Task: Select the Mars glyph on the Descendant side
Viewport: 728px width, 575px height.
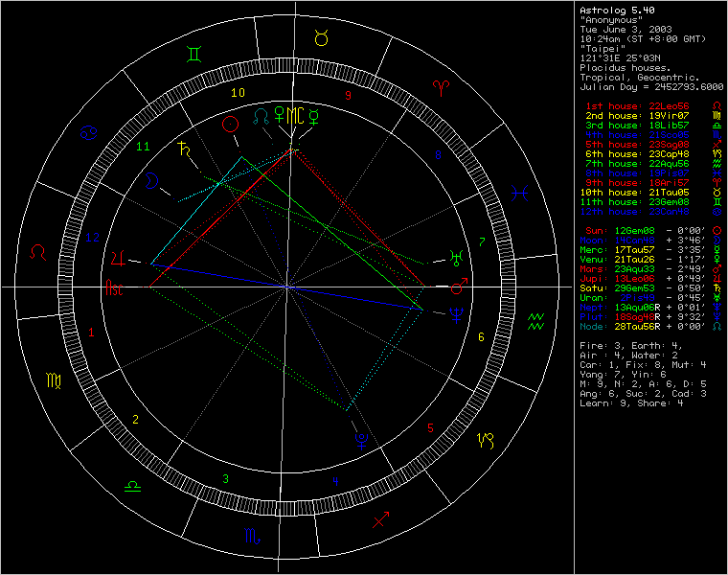Action: click(460, 287)
